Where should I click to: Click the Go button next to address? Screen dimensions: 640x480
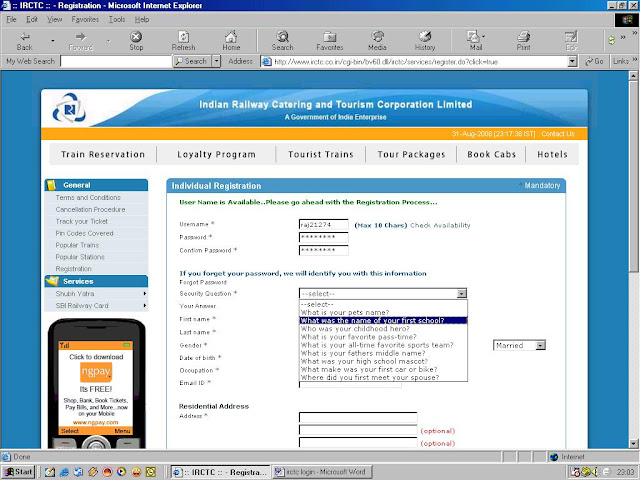pos(594,61)
